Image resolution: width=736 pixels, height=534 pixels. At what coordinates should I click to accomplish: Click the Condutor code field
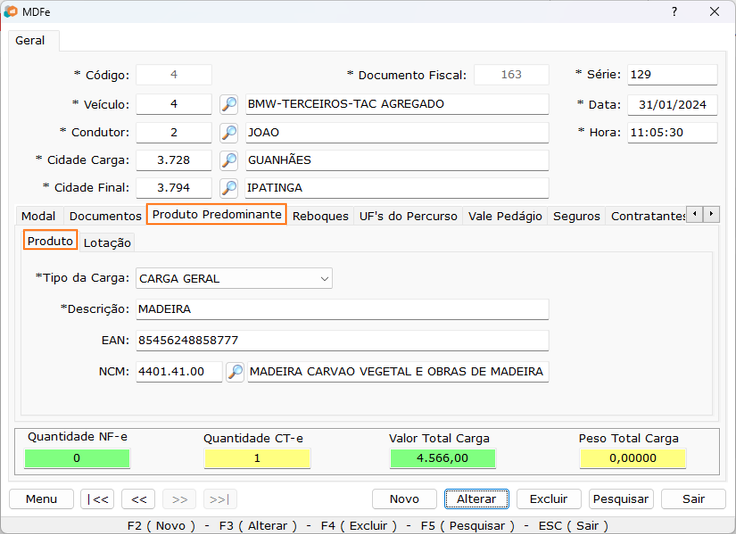coord(174,133)
